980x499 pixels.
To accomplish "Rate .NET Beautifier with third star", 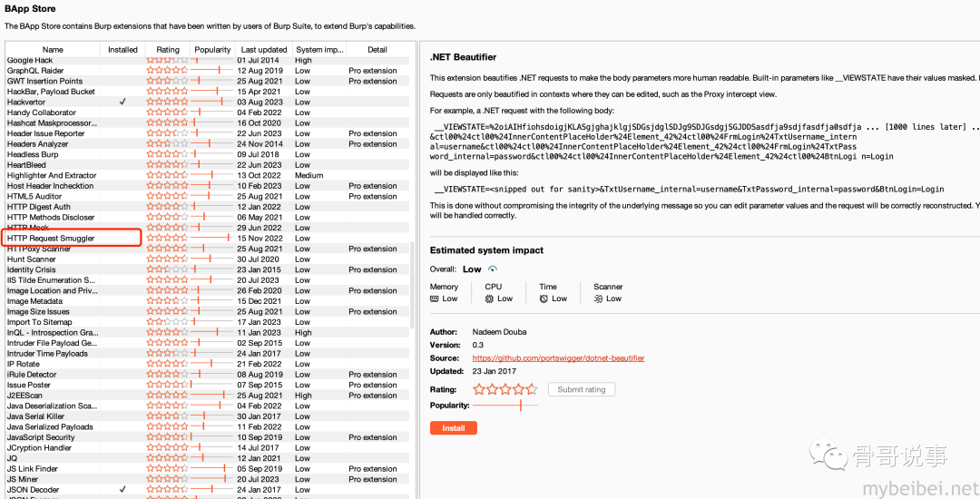I will [x=505, y=389].
